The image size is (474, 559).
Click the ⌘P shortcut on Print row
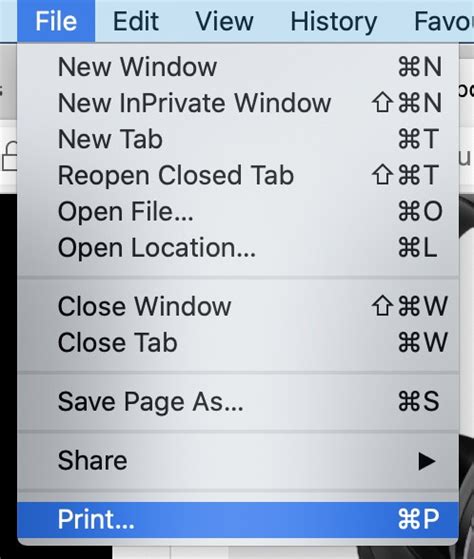[x=418, y=519]
